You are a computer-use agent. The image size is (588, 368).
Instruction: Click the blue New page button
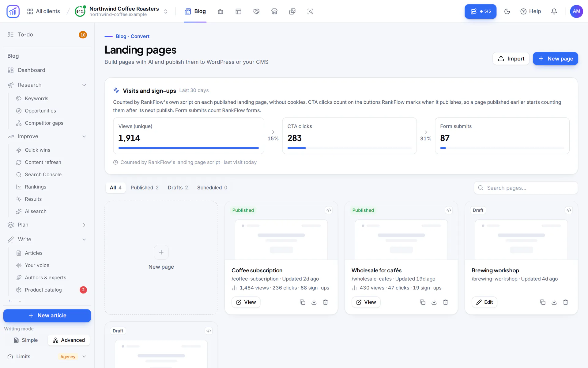point(555,59)
